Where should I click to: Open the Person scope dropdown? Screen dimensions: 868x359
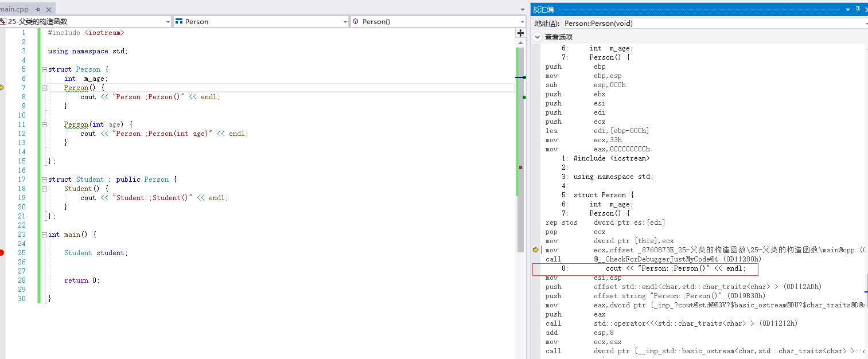(x=261, y=21)
